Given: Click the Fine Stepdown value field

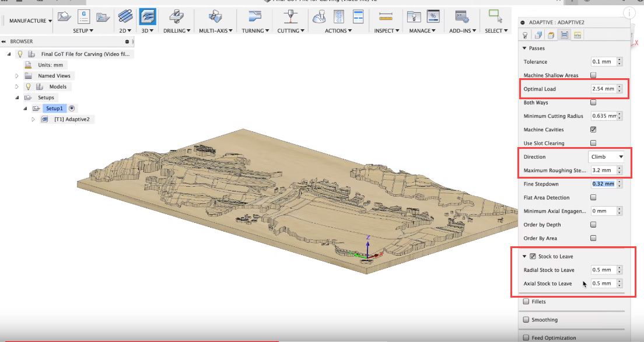Looking at the screenshot, I should pos(603,184).
